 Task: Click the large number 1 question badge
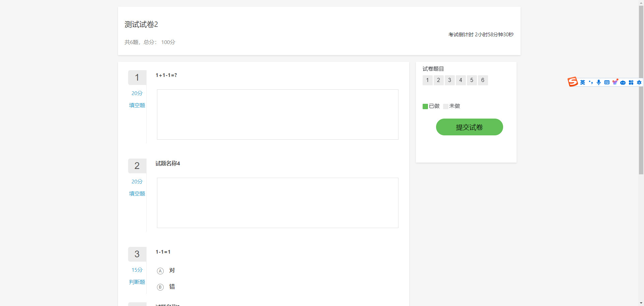(137, 78)
